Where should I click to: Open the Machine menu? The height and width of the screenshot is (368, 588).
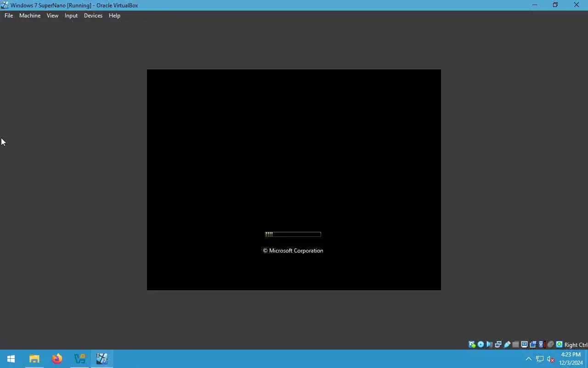[30, 16]
